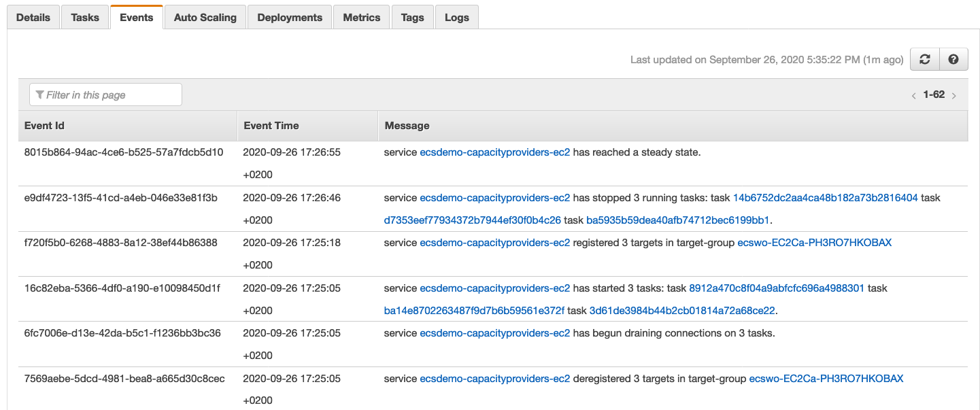Image resolution: width=980 pixels, height=410 pixels.
Task: Open the Tasks tab
Action: [x=85, y=18]
